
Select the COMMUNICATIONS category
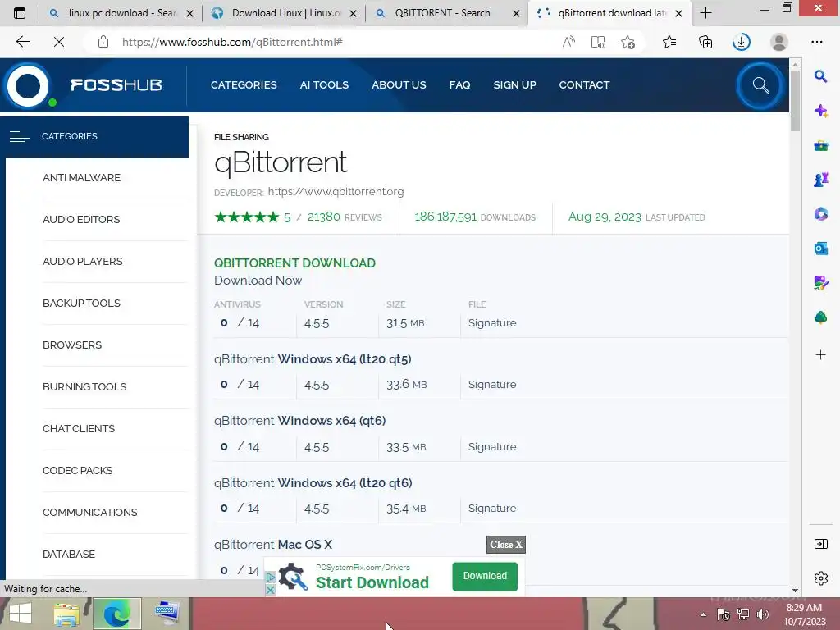point(90,512)
